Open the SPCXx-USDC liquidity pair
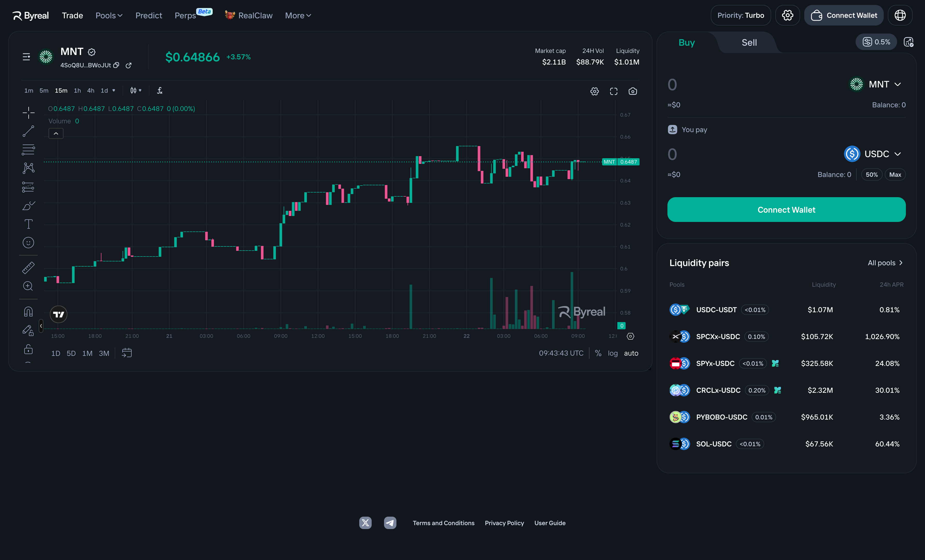The height and width of the screenshot is (560, 925). point(786,337)
